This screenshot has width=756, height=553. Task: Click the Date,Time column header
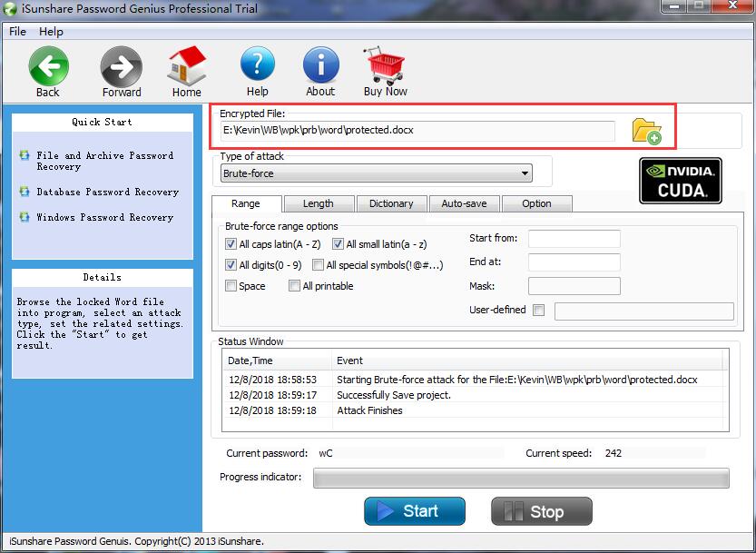point(277,360)
